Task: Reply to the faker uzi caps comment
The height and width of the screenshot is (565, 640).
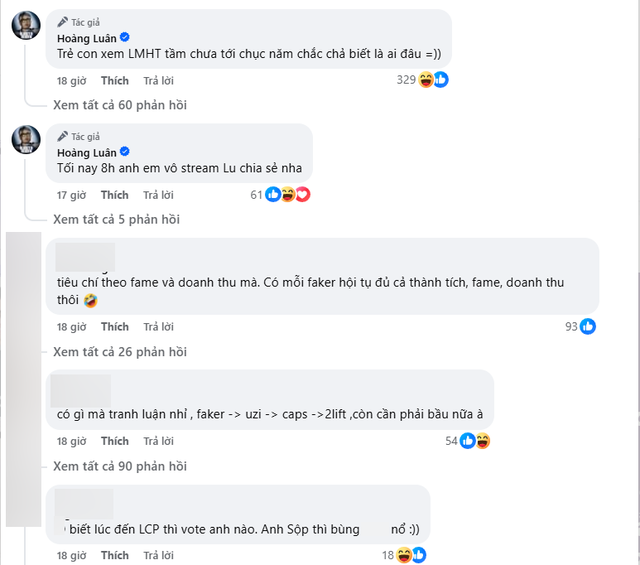Action: tap(158, 441)
